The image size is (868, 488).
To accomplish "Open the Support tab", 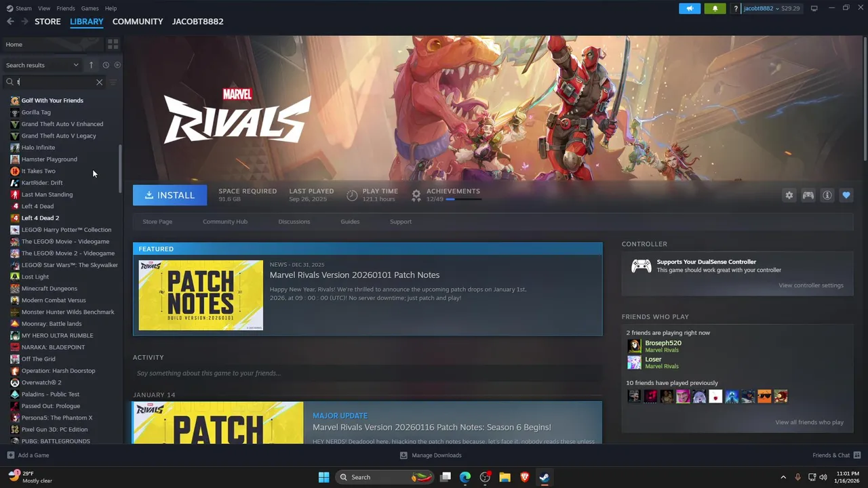I will coord(401,222).
